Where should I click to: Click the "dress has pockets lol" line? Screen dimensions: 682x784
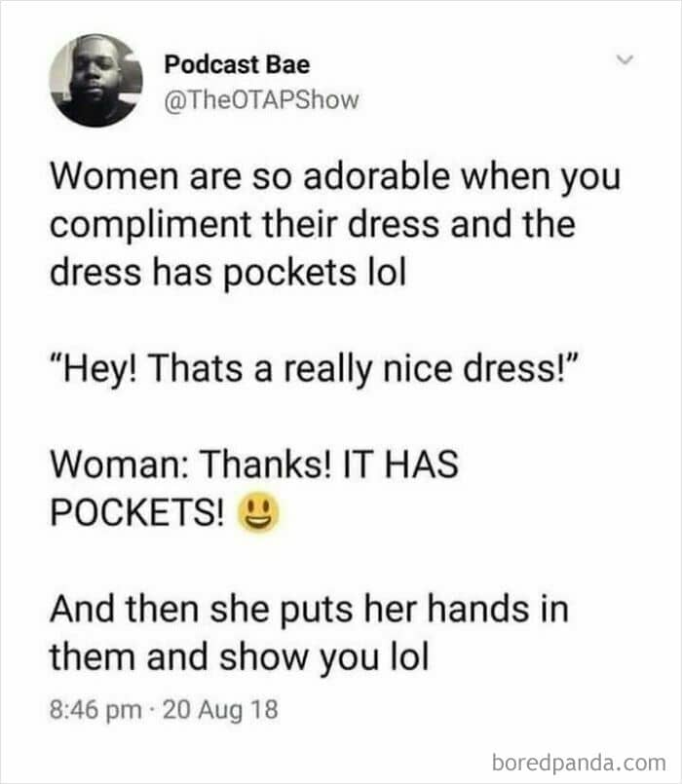coord(228,273)
